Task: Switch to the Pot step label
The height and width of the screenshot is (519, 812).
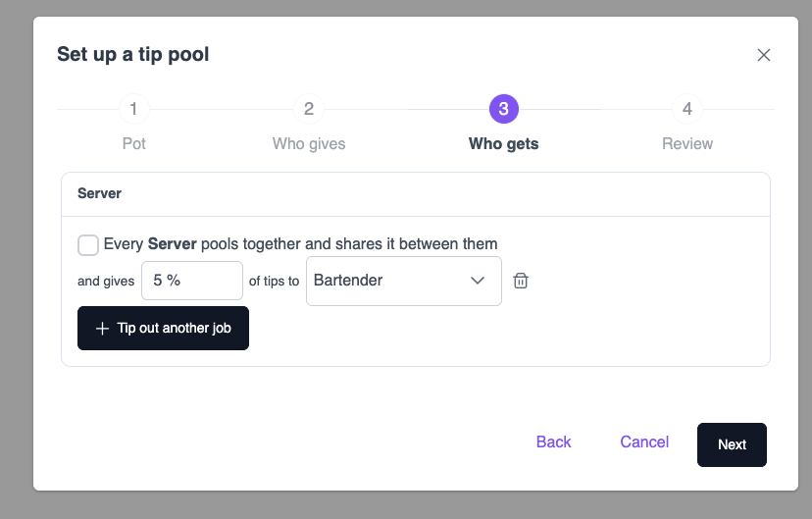Action: [x=133, y=143]
